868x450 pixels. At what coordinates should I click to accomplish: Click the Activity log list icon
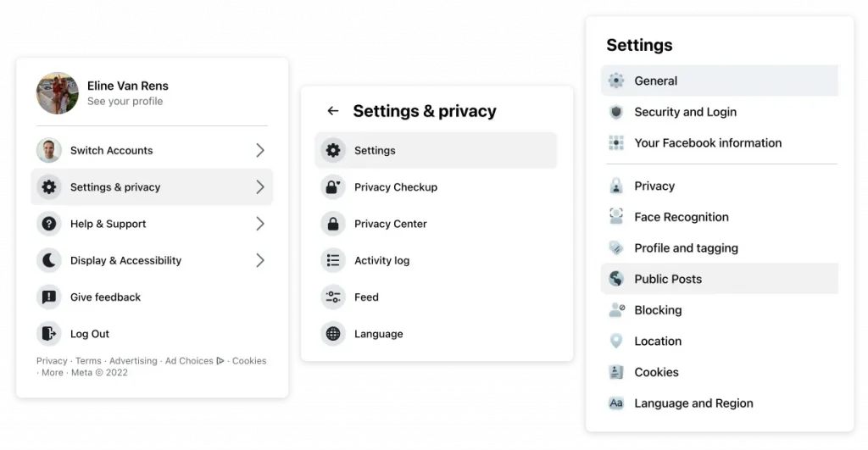333,260
